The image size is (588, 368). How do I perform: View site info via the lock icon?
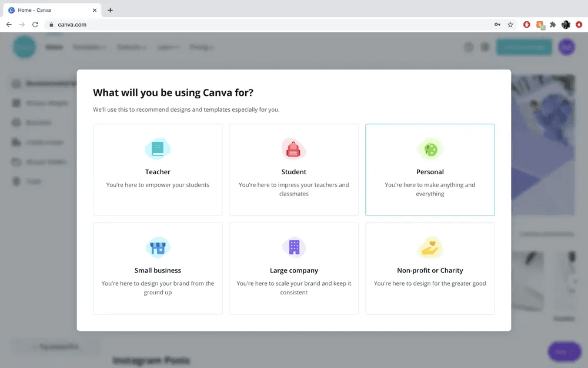pyautogui.click(x=51, y=25)
